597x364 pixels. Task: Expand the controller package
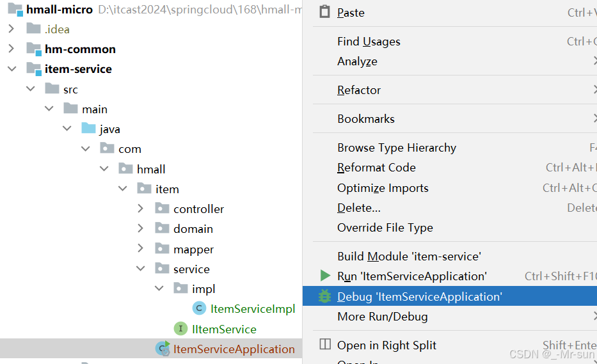point(140,209)
